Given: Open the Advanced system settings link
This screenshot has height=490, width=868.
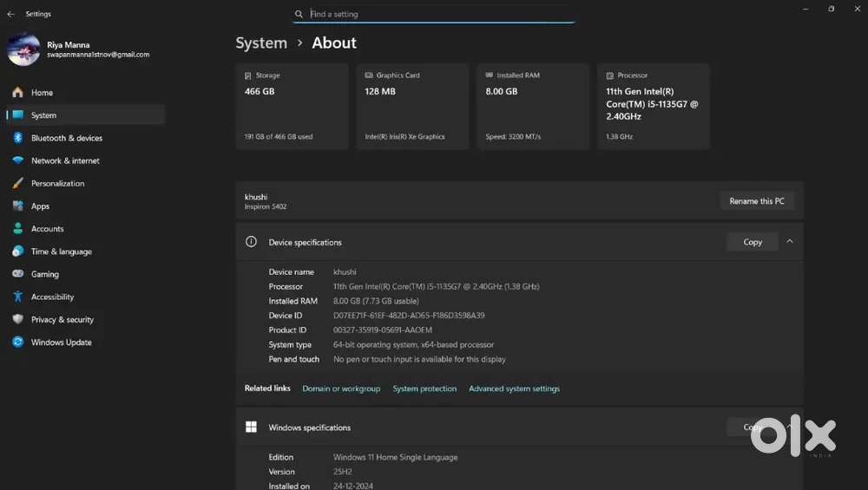Looking at the screenshot, I should pyautogui.click(x=514, y=389).
